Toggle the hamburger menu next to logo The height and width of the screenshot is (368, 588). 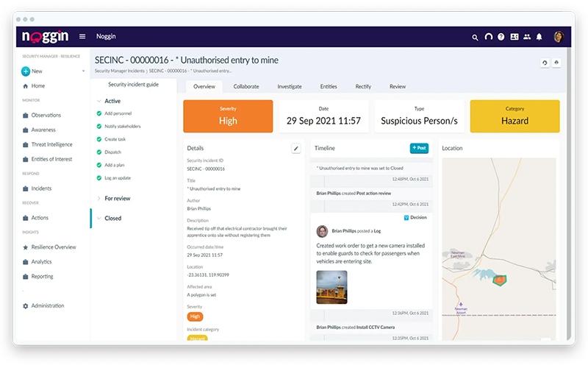coord(82,36)
